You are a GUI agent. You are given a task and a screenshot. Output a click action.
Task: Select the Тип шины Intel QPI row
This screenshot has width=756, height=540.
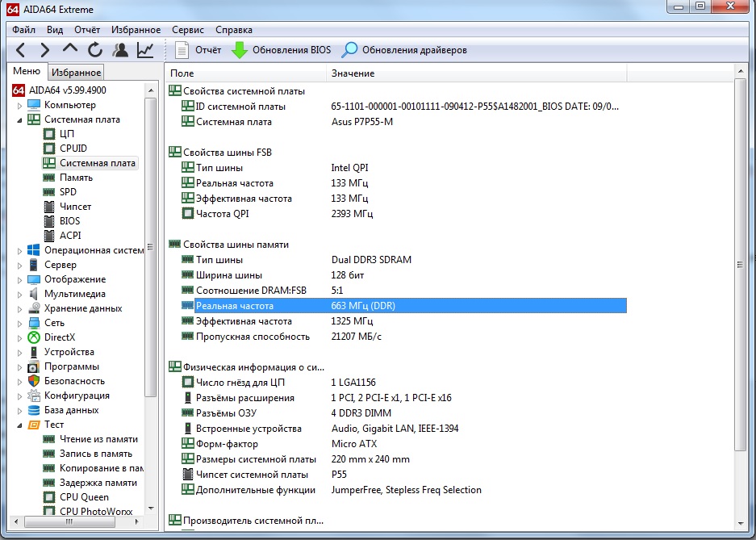(397, 168)
